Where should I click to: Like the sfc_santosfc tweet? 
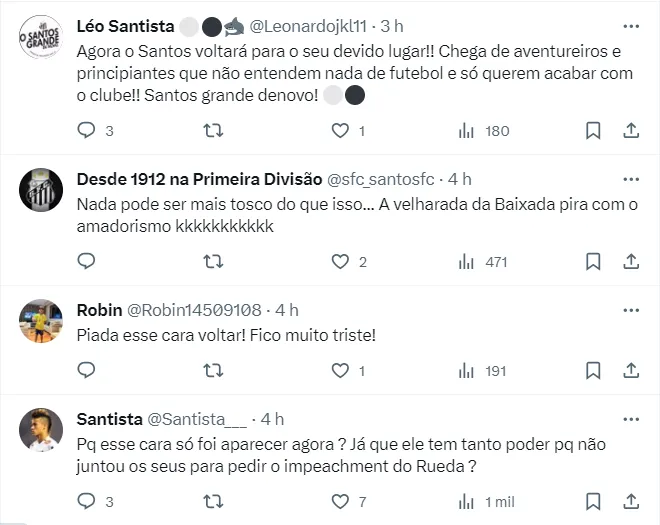(x=340, y=261)
